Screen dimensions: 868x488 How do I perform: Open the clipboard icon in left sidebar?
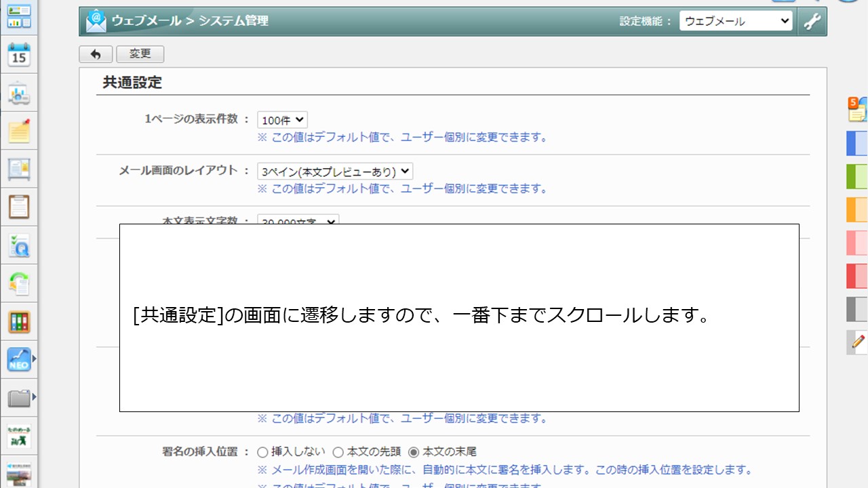(18, 207)
